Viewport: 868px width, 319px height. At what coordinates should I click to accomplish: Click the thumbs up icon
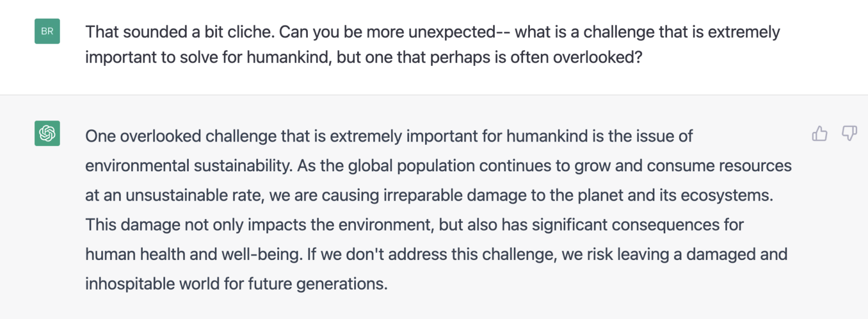pyautogui.click(x=819, y=134)
